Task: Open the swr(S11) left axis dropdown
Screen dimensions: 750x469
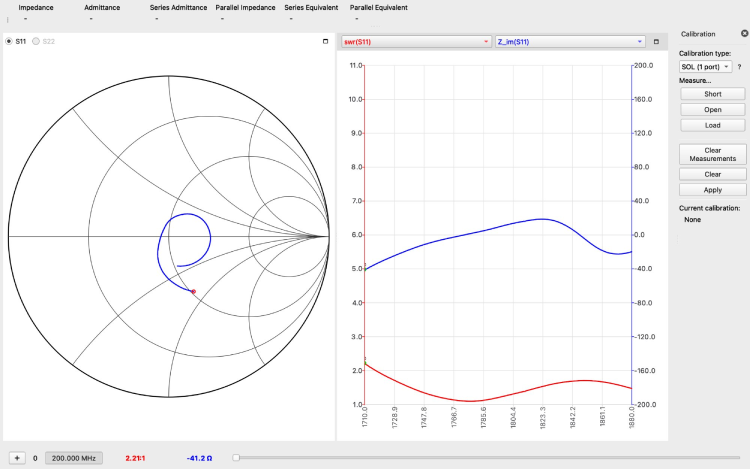Action: pos(416,42)
